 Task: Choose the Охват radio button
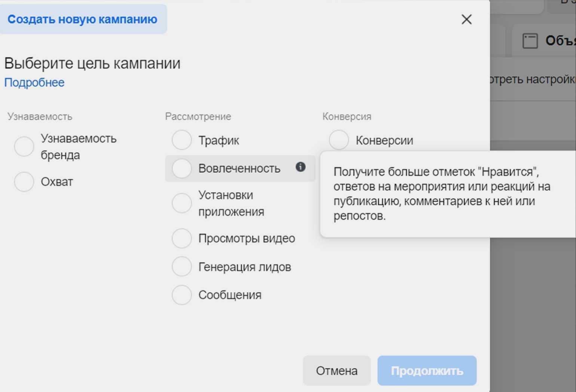coord(24,182)
